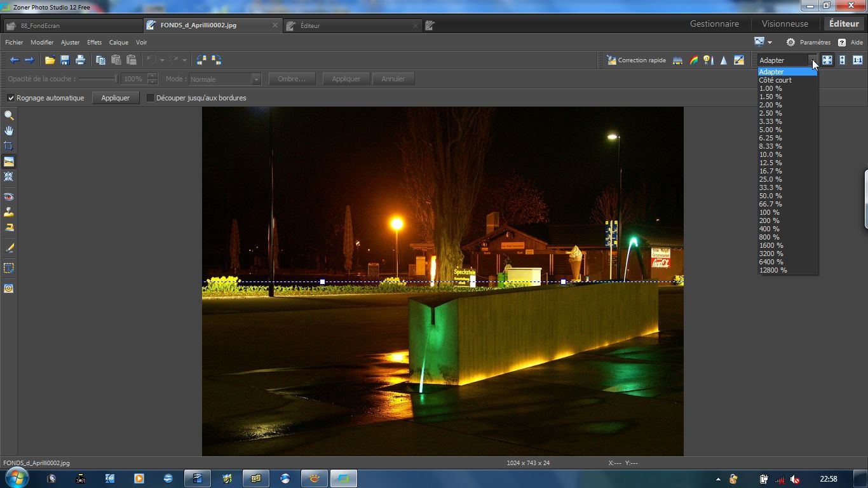This screenshot has height=488, width=868.
Task: Switch to the 88_FondEcran tab
Action: click(x=41, y=25)
